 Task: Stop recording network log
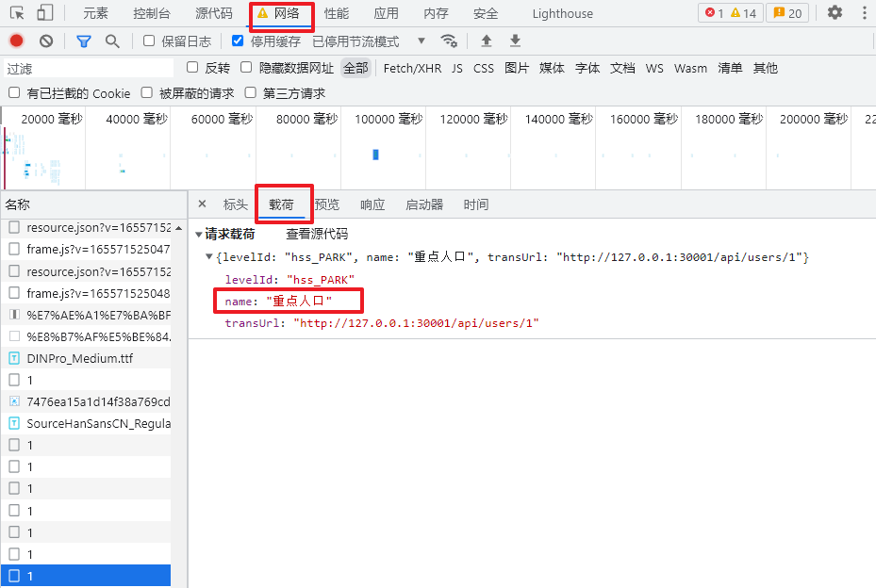pyautogui.click(x=16, y=41)
